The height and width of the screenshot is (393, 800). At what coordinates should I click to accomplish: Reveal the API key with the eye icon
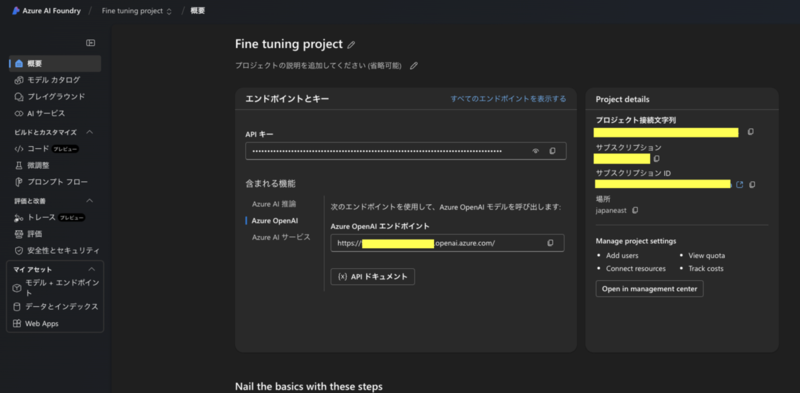click(536, 151)
